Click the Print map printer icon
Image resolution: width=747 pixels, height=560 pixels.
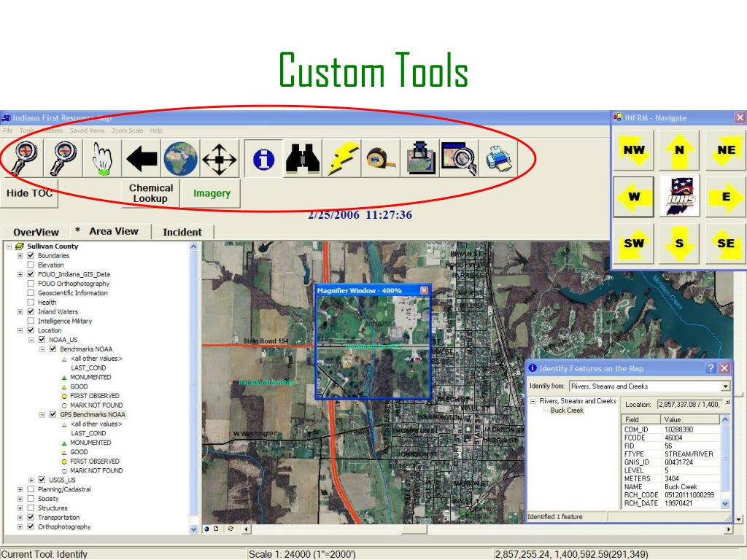[498, 157]
